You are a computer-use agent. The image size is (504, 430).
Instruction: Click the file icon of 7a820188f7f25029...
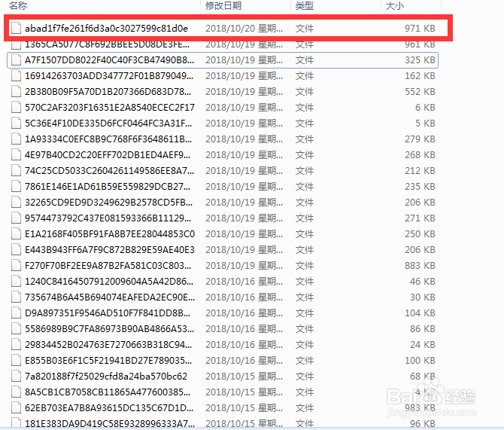16,377
